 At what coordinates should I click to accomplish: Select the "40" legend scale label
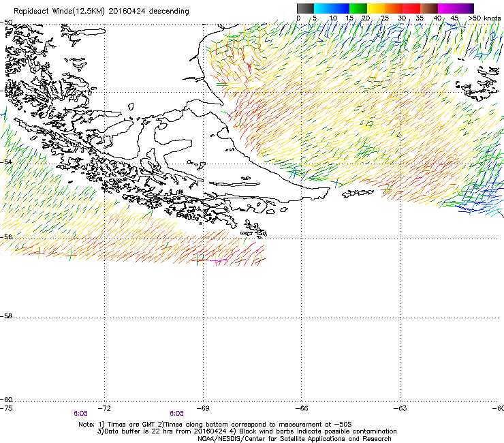click(437, 18)
